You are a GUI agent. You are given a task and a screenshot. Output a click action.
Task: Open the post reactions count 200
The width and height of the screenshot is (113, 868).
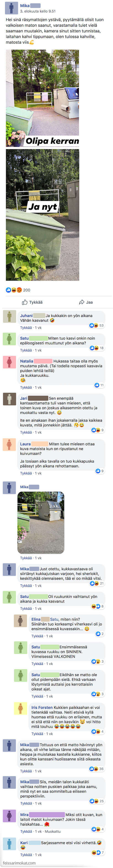18,290
